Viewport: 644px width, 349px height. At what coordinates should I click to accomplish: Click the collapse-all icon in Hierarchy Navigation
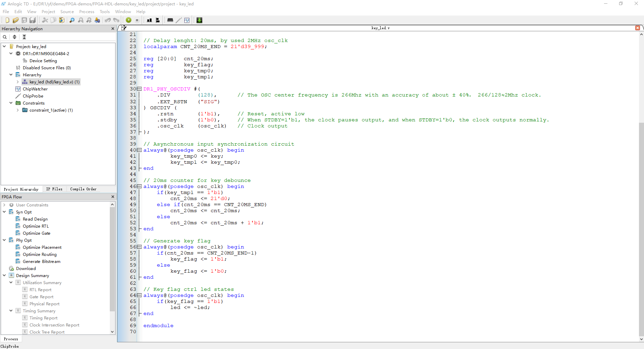pyautogui.click(x=24, y=37)
